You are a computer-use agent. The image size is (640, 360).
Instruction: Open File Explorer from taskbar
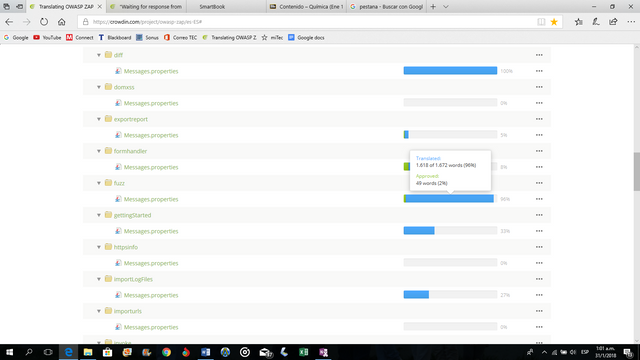(88, 352)
